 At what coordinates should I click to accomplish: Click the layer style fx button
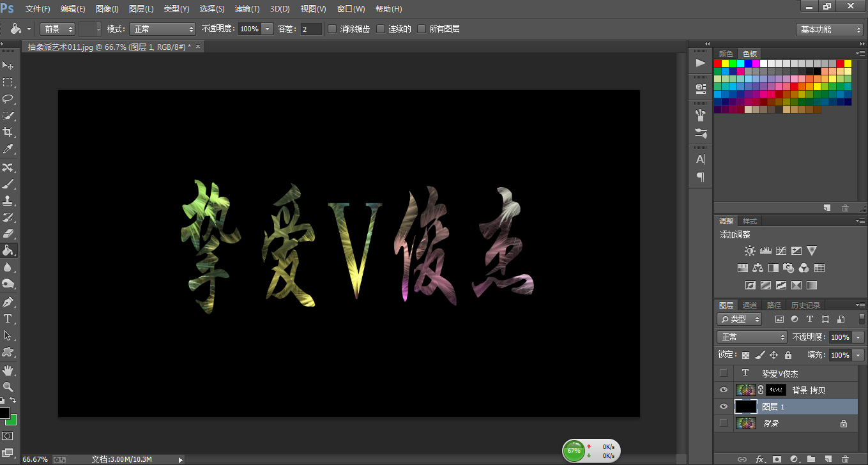point(760,459)
